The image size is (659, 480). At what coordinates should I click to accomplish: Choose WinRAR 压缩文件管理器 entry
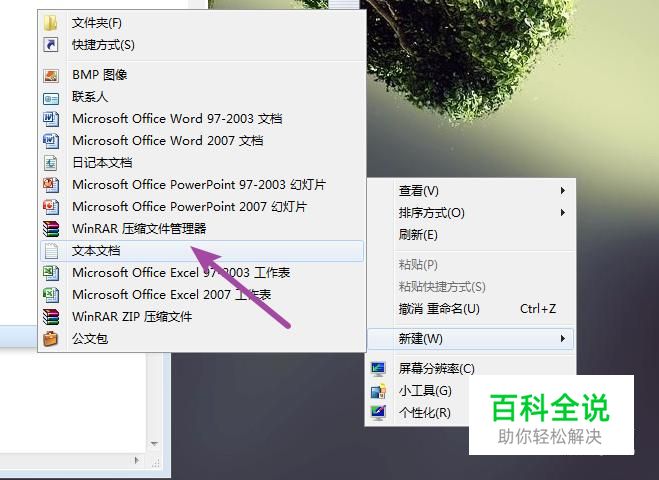tap(202, 229)
